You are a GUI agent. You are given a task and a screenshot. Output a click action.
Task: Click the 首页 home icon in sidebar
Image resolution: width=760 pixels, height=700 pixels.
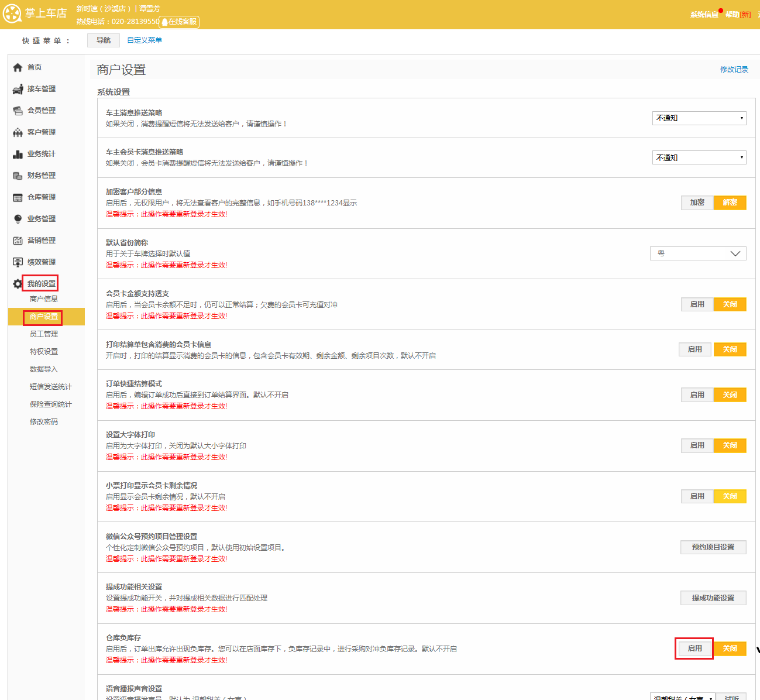click(18, 68)
